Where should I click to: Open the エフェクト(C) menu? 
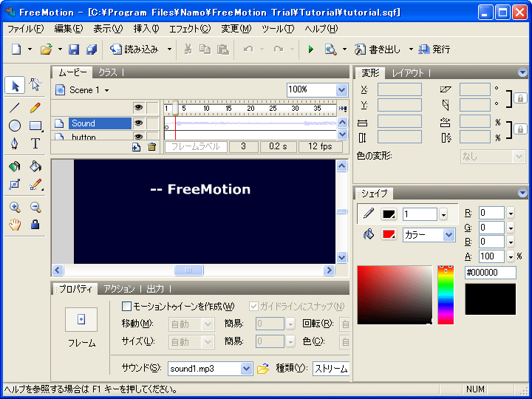coord(190,29)
